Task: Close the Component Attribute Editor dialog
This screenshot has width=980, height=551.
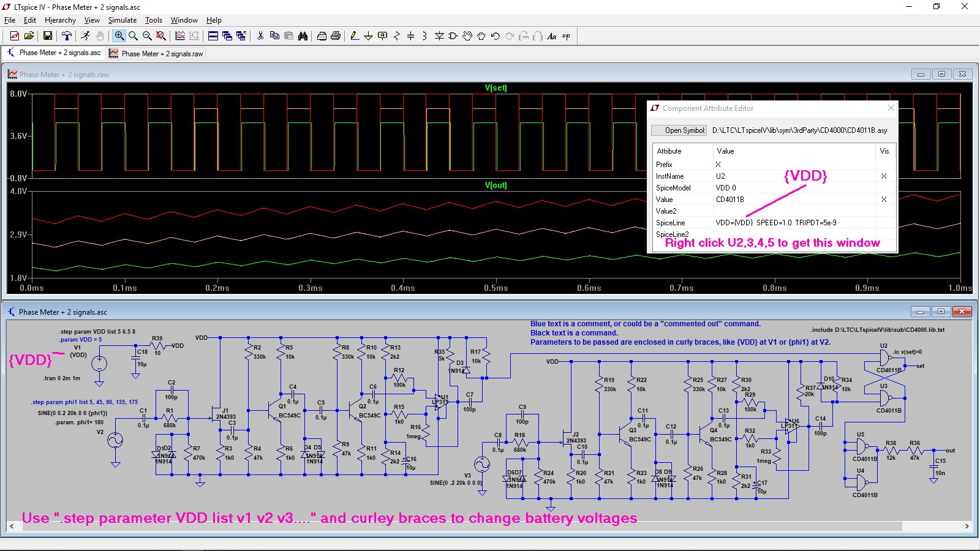Action: point(891,108)
